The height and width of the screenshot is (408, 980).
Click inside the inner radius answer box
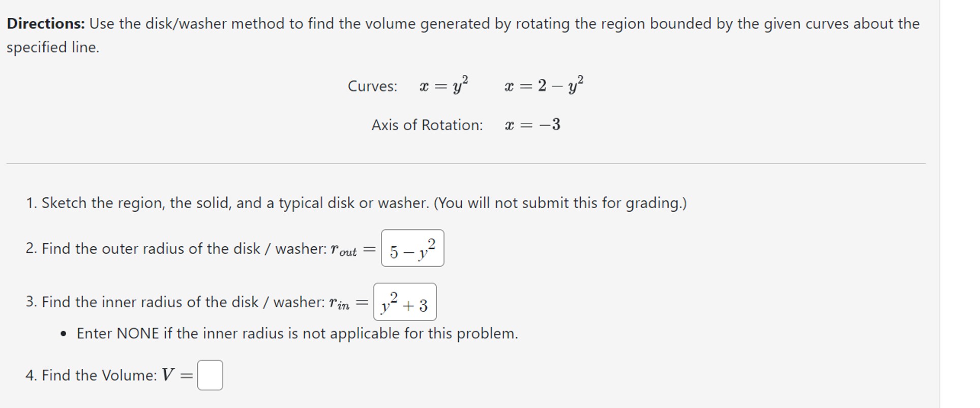pos(406,301)
